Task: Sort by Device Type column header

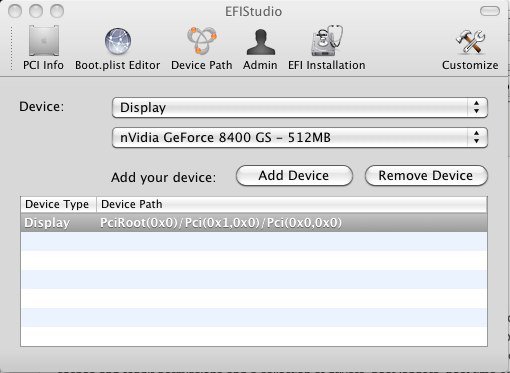Action: tap(58, 204)
